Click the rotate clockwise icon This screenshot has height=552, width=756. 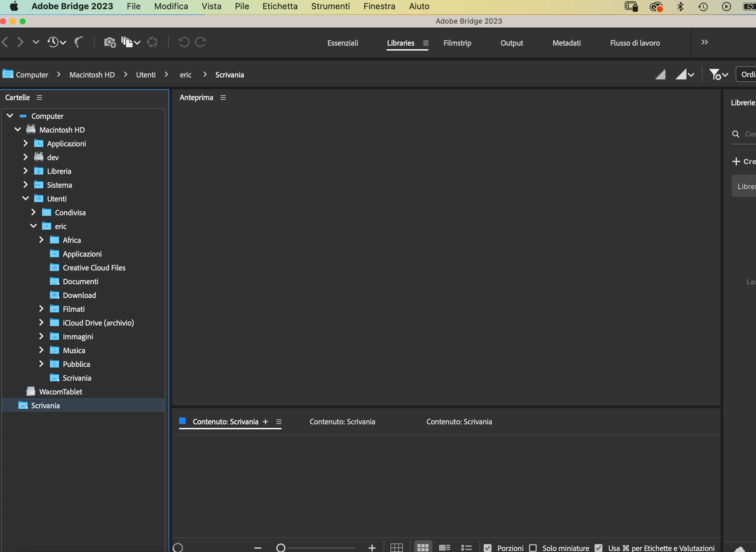pos(200,42)
